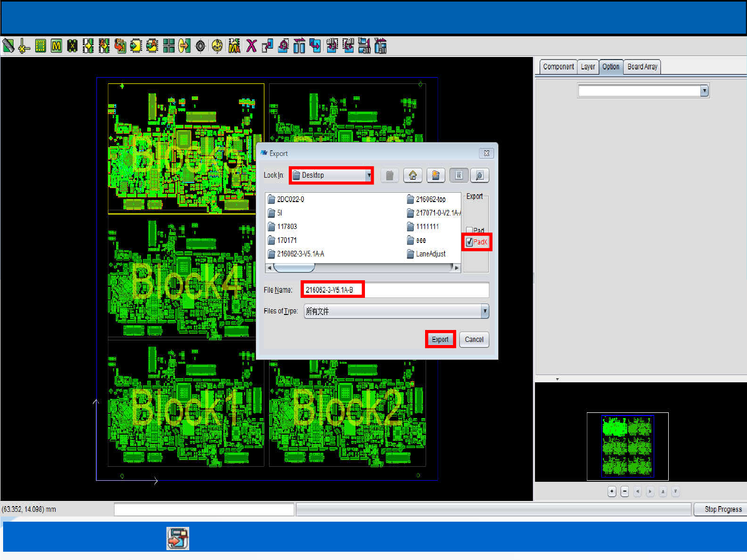Select the round target fiducial tool
747x560 pixels.
pos(201,46)
